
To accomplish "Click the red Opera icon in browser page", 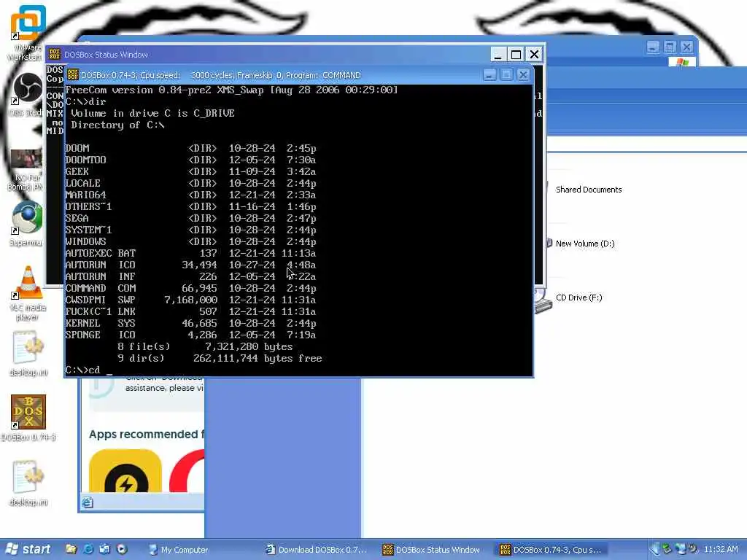I will 187,471.
